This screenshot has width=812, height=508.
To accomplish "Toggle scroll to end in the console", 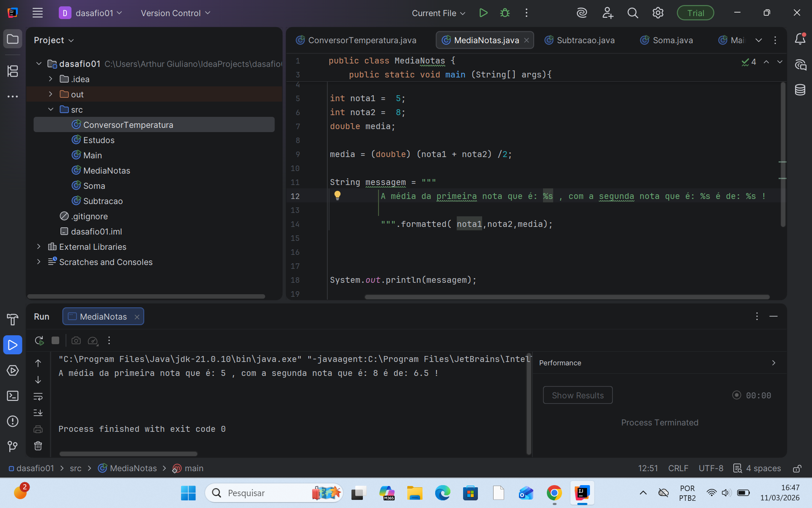I will (x=38, y=413).
